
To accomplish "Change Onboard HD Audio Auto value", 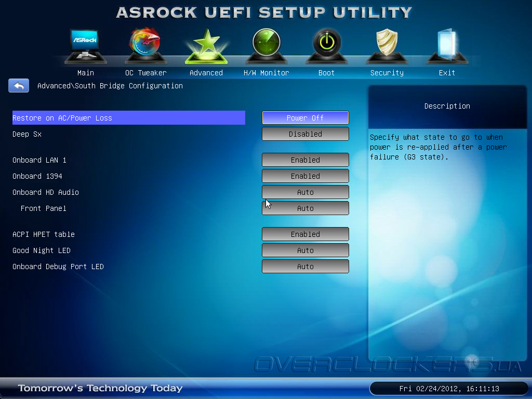I will coord(305,192).
